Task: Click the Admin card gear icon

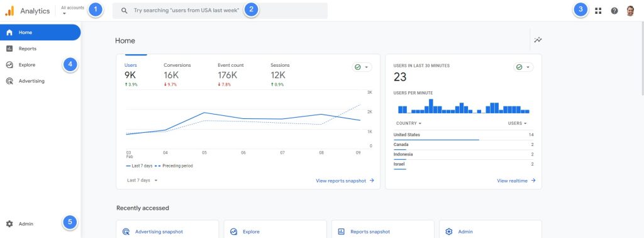Action: click(449, 232)
